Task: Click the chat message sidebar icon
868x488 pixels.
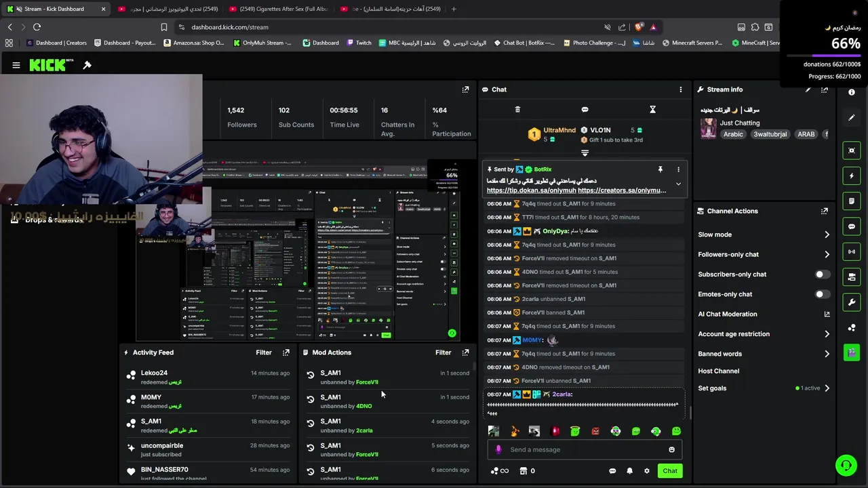Action: click(852, 226)
